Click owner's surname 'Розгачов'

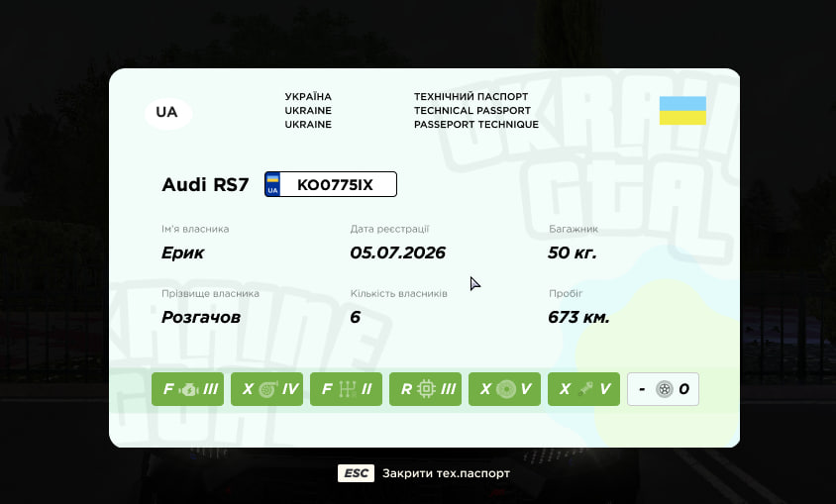(201, 318)
